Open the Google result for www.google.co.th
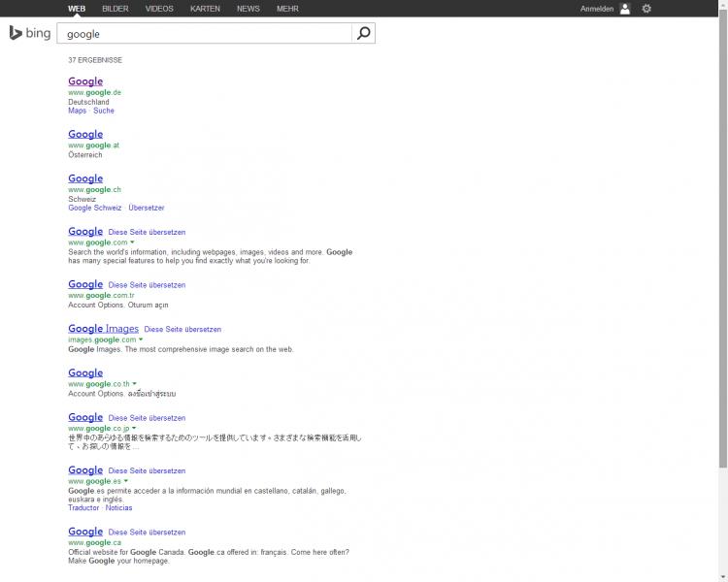This screenshot has height=582, width=728. pyautogui.click(x=85, y=373)
